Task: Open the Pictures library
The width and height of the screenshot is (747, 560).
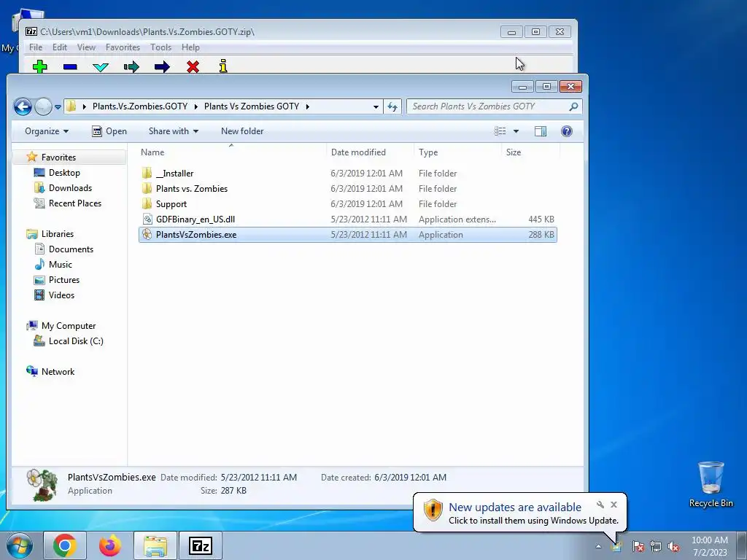Action: coord(64,279)
